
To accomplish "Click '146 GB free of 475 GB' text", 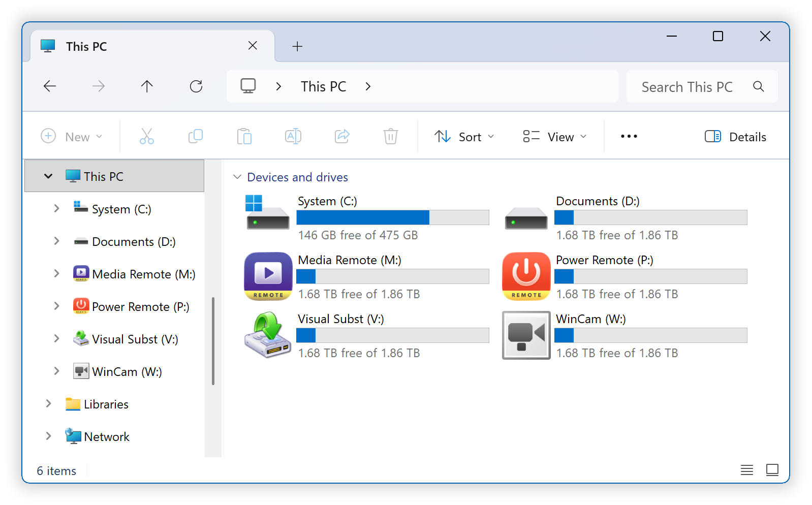I will [358, 235].
